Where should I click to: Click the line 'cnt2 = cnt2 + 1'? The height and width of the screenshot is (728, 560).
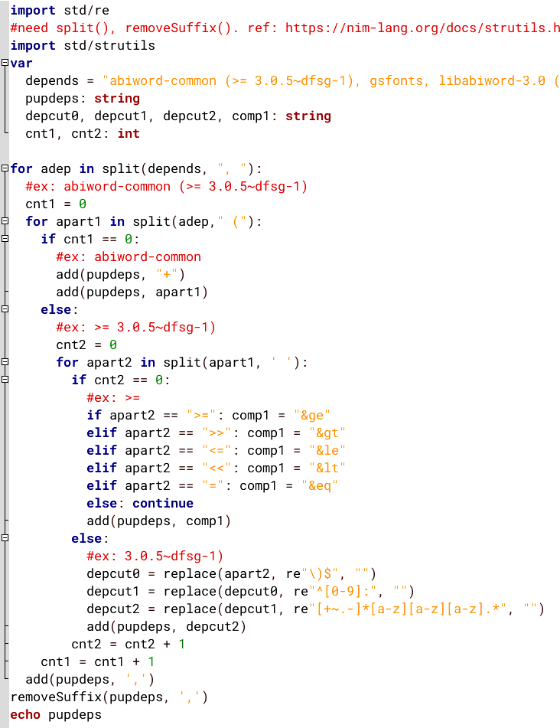tap(129, 645)
